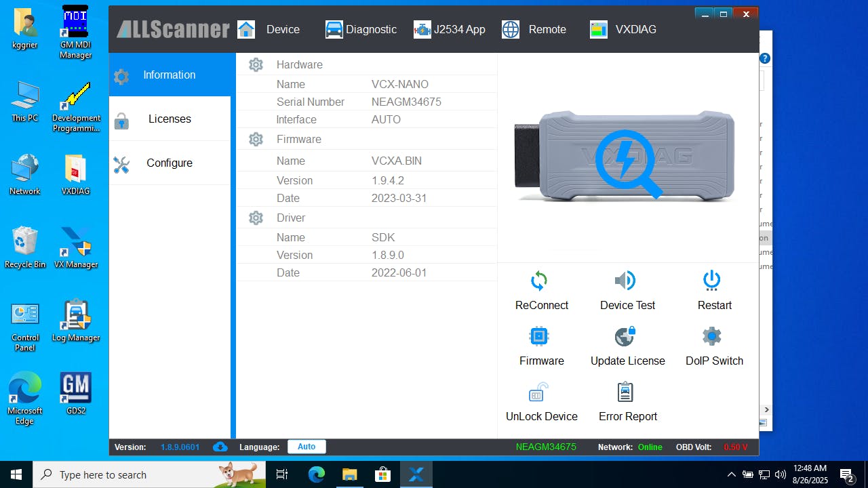Click the Restart power icon
Viewport: 868px width, 488px height.
711,280
